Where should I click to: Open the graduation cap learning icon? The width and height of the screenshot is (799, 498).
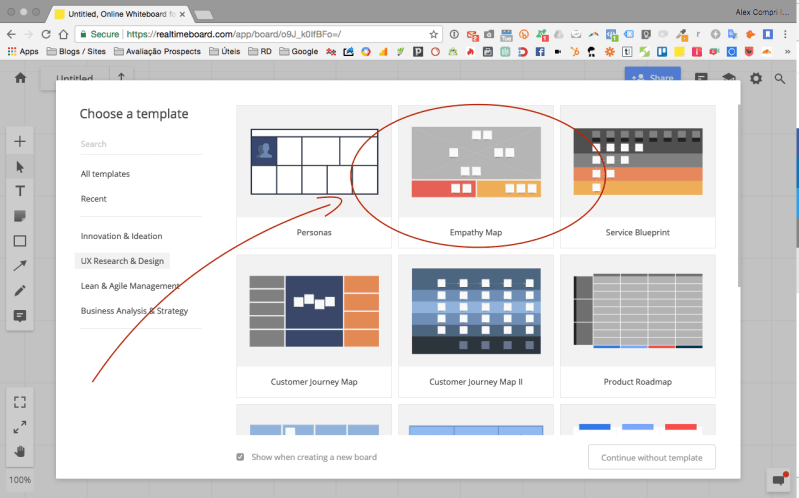pyautogui.click(x=729, y=77)
